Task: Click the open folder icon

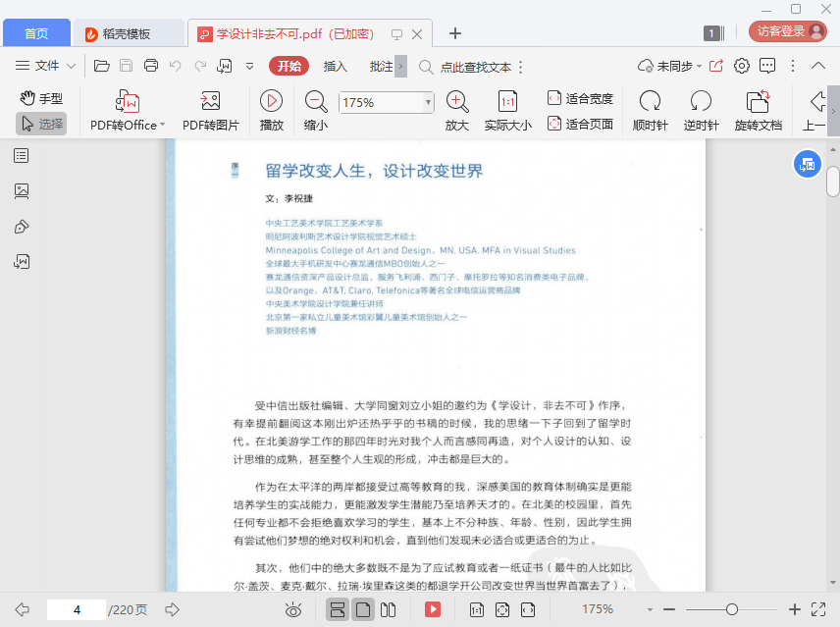Action: pos(101,66)
